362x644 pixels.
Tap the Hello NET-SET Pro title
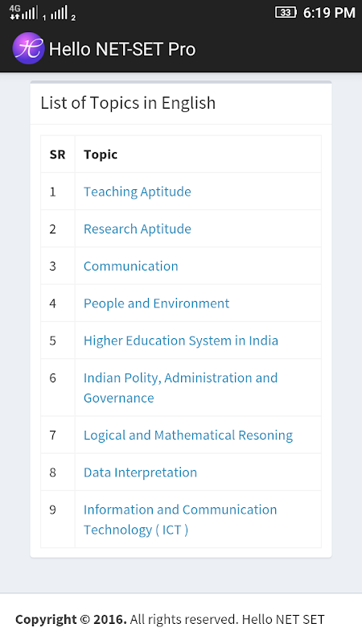pyautogui.click(x=122, y=49)
